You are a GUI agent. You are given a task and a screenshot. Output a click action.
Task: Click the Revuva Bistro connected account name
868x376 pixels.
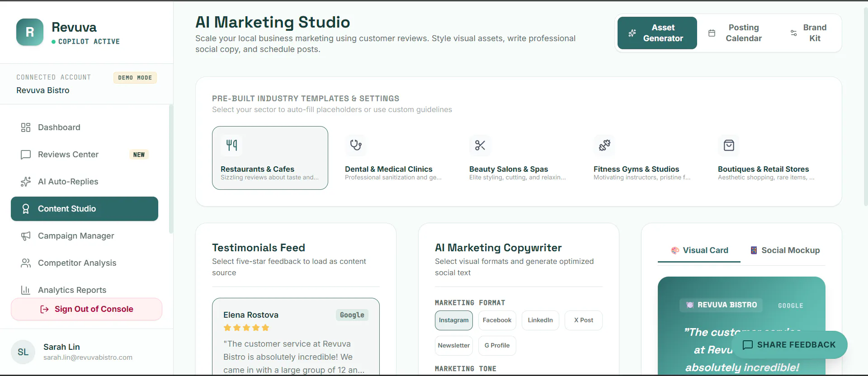(43, 90)
